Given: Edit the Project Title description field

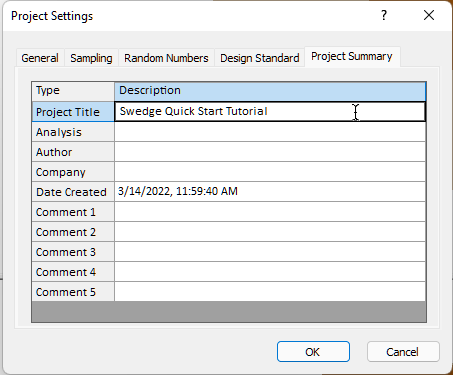Looking at the screenshot, I should (x=270, y=112).
